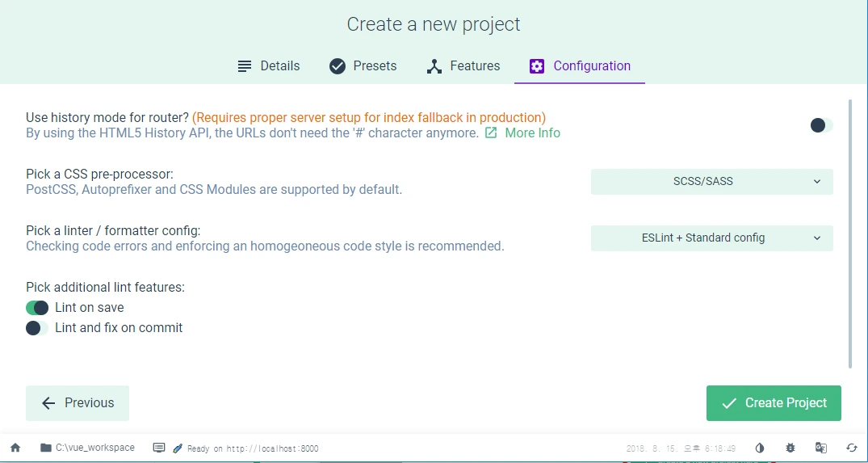868x463 pixels.
Task: Click the vertical scrollbar on the right
Action: click(x=850, y=234)
